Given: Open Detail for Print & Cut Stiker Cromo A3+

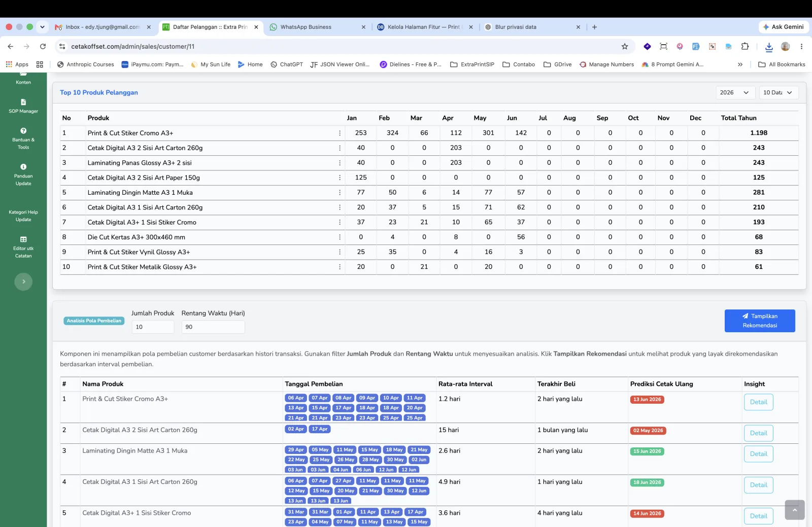Looking at the screenshot, I should [x=758, y=402].
